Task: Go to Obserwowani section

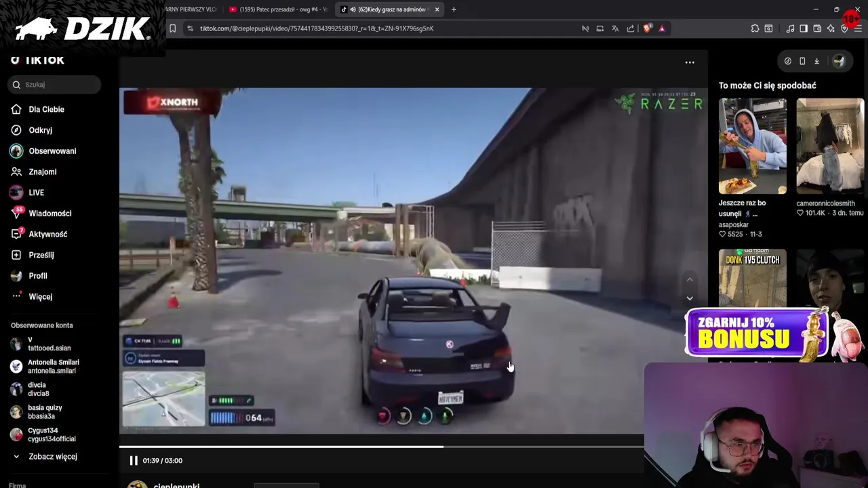Action: pos(52,151)
